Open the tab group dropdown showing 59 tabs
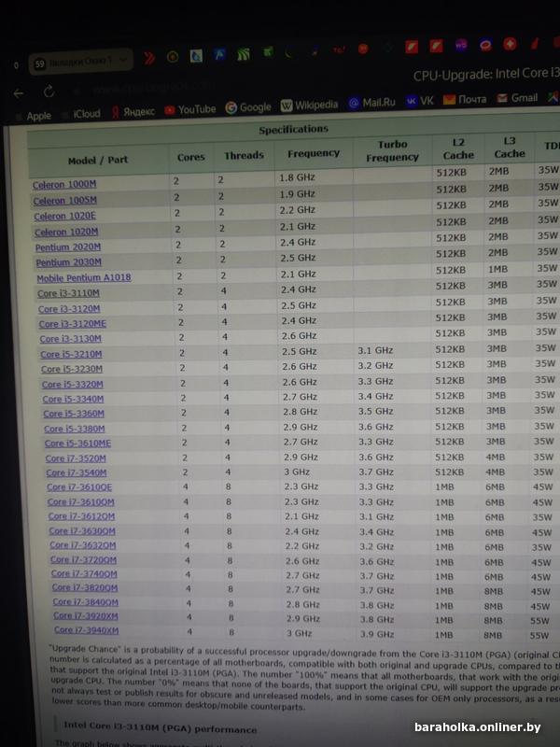This screenshot has height=747, width=560. (x=80, y=62)
